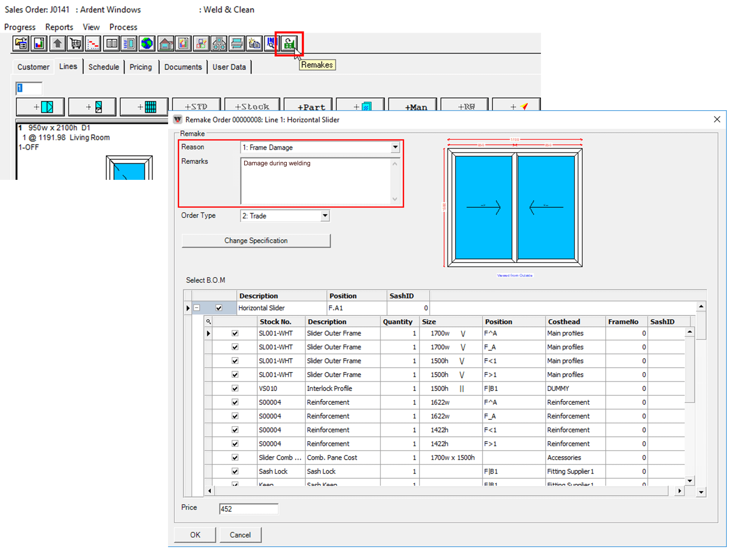Collapse the Horizontal Slider B.O.M row

[197, 308]
